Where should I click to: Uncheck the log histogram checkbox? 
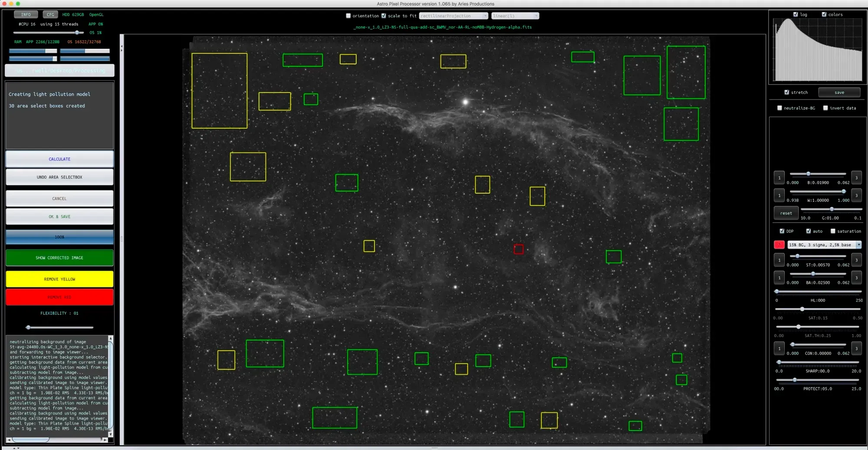[x=796, y=14]
